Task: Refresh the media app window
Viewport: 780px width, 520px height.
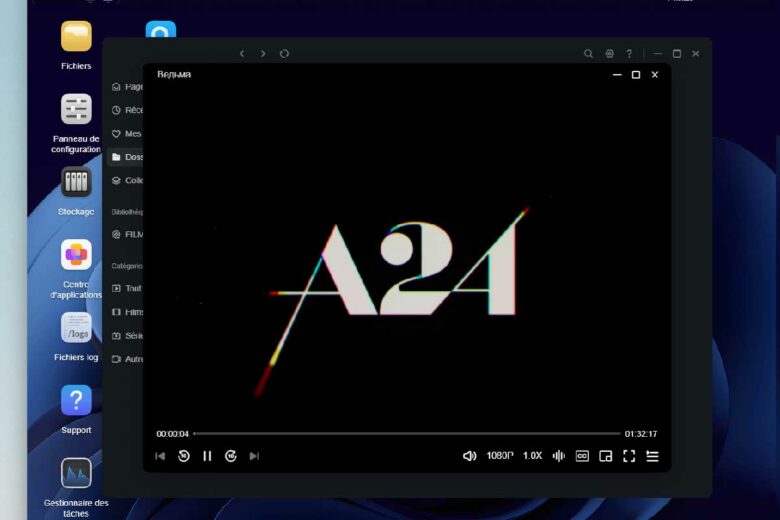Action: [x=284, y=54]
